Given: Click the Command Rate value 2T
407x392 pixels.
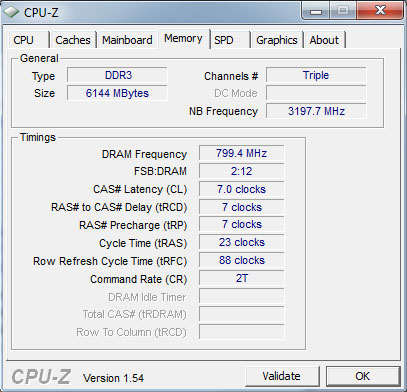Looking at the screenshot, I should [x=242, y=278].
